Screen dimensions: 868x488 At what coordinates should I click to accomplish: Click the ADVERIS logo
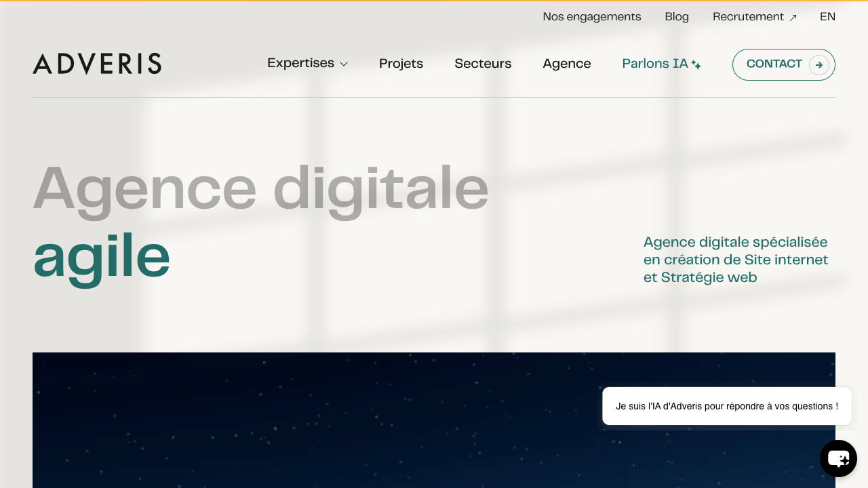[x=97, y=64]
